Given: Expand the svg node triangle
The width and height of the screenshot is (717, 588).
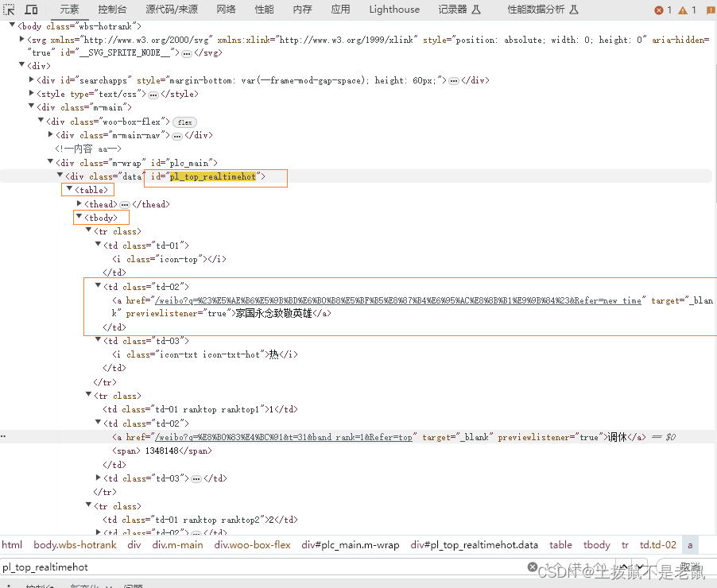Looking at the screenshot, I should [x=21, y=39].
